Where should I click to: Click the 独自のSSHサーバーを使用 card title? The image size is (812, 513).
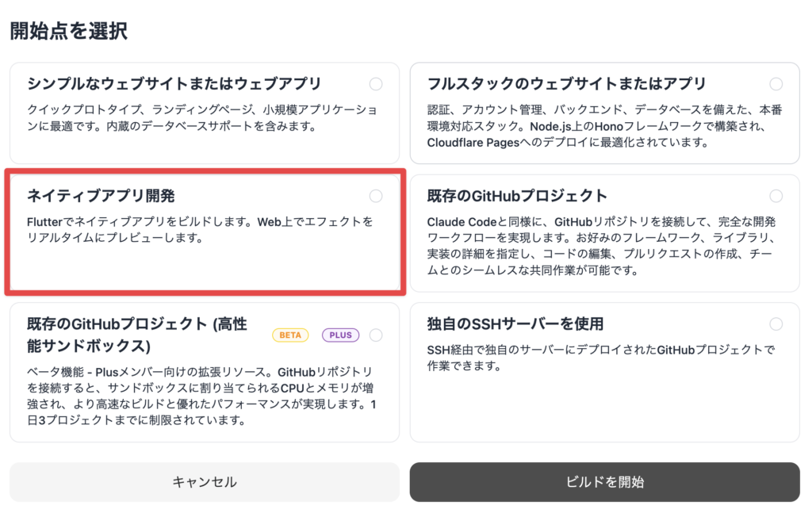(515, 323)
